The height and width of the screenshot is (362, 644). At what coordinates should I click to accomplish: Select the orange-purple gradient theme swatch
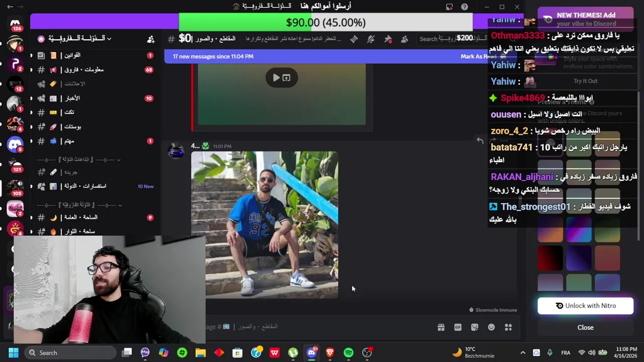pyautogui.click(x=550, y=229)
